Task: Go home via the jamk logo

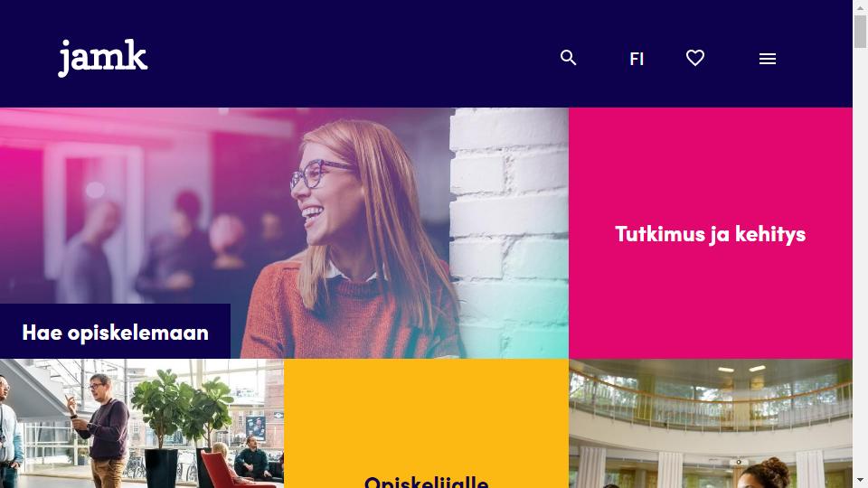Action: (103, 58)
